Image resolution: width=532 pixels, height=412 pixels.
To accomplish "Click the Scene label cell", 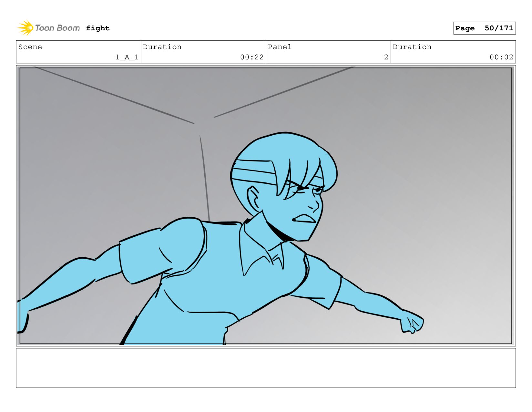I will click(78, 52).
